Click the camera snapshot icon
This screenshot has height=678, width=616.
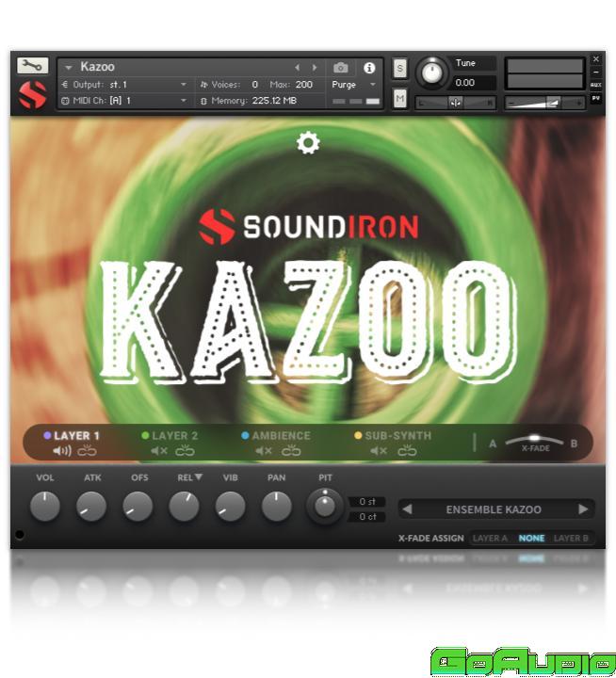click(x=341, y=68)
